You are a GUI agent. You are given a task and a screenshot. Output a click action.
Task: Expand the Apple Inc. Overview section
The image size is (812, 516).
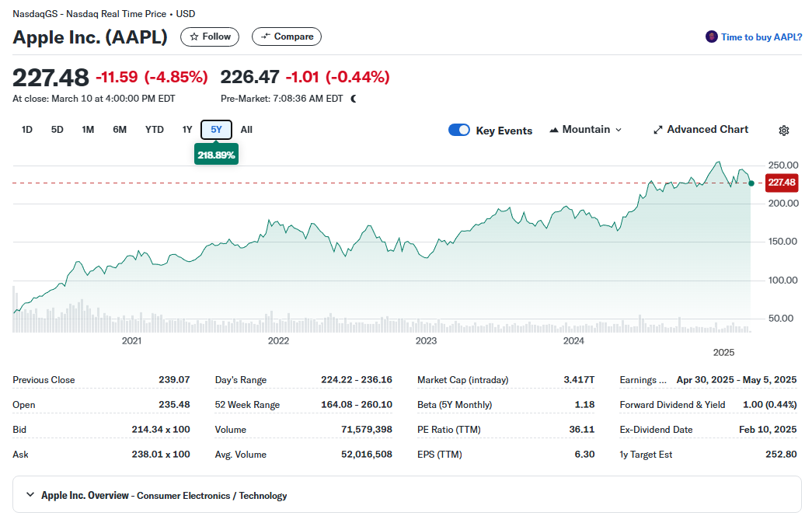(x=406, y=495)
